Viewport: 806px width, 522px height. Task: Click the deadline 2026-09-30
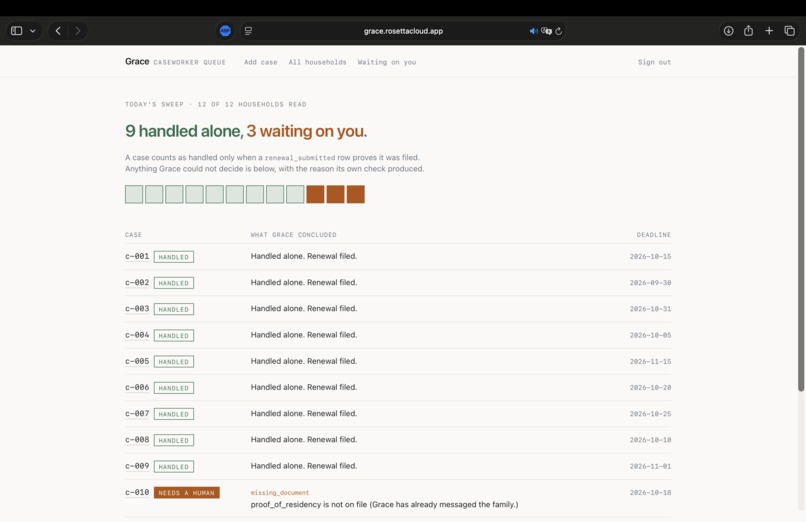650,283
